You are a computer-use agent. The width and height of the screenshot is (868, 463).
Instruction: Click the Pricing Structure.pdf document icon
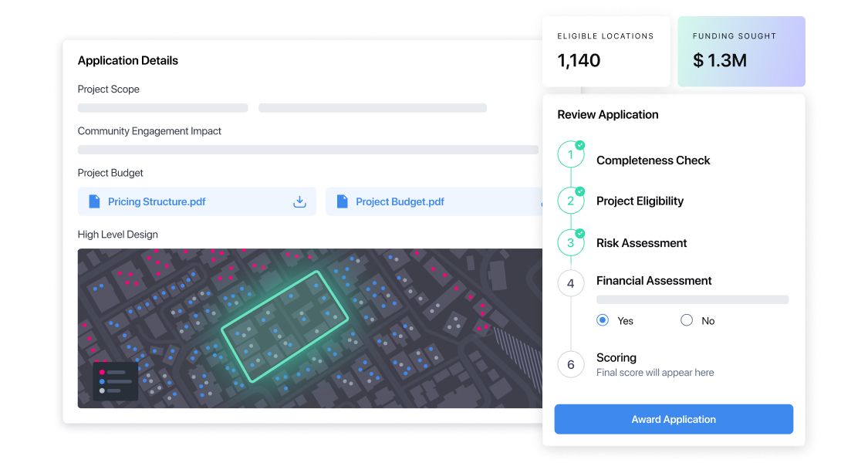95,201
